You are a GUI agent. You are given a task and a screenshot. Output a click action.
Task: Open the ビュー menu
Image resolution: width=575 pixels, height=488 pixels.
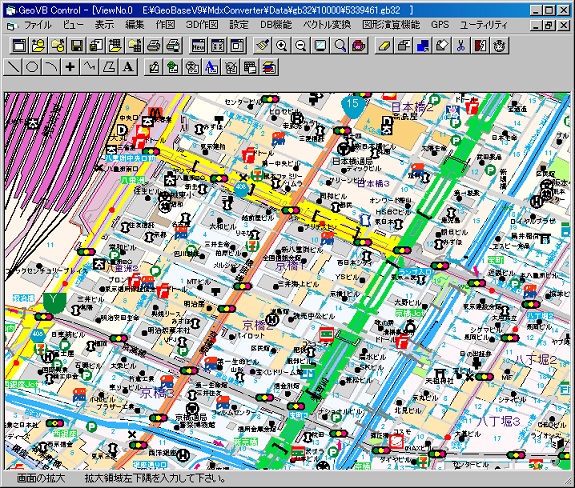pyautogui.click(x=73, y=25)
